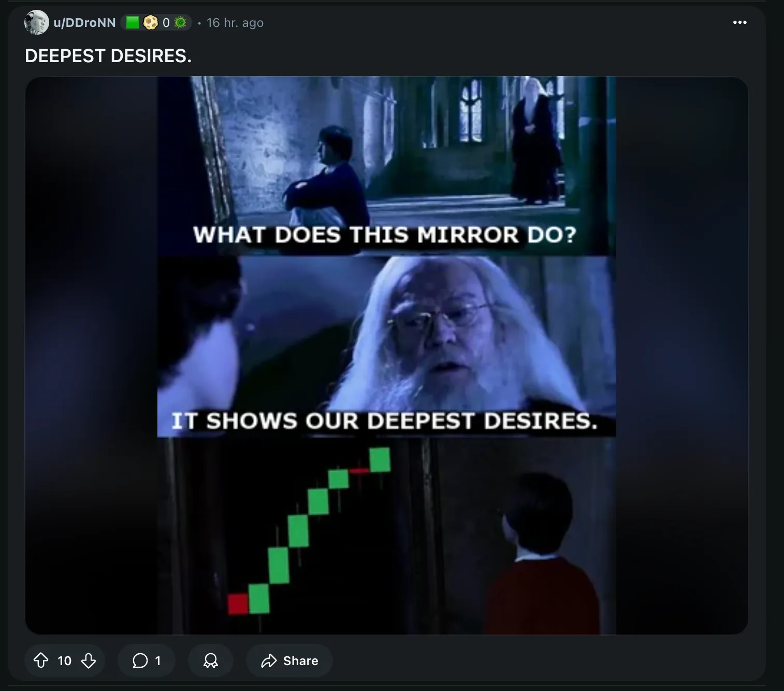Downvote the DEEPEST DESIRES post
The image size is (784, 691).
pos(89,660)
